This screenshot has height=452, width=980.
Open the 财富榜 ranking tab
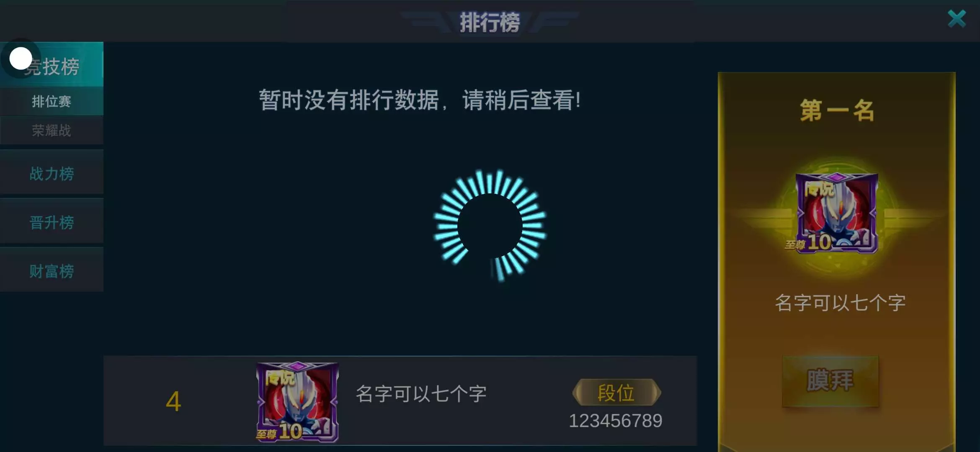click(x=52, y=271)
